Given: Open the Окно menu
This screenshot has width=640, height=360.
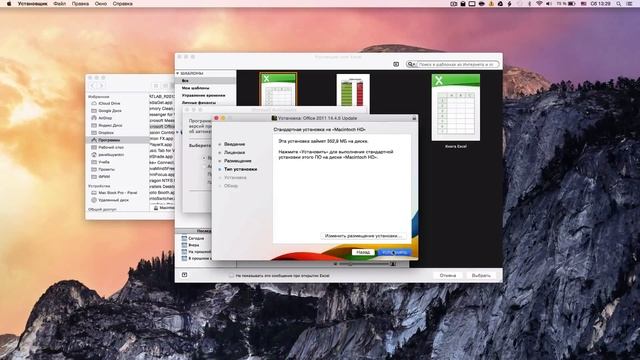Looking at the screenshot, I should click(101, 4).
